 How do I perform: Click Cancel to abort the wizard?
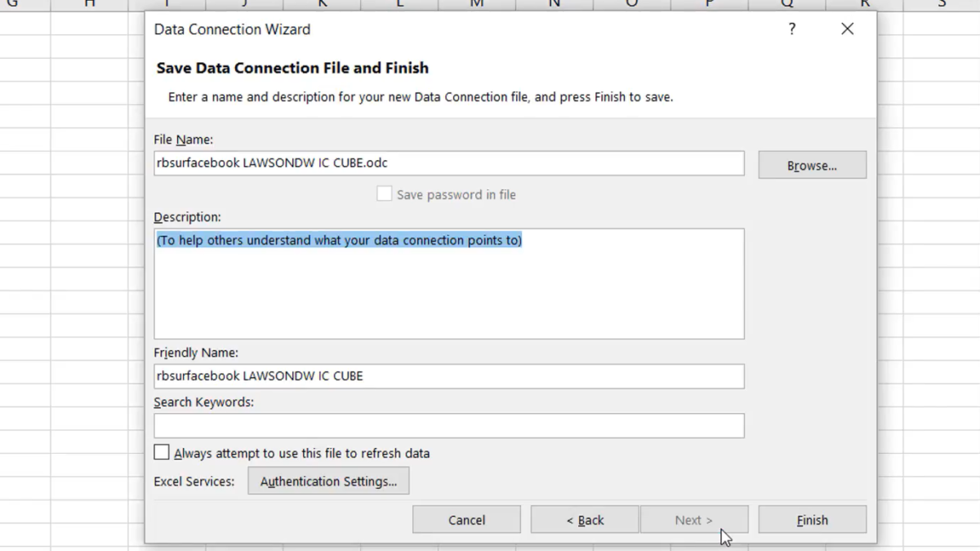(x=466, y=520)
